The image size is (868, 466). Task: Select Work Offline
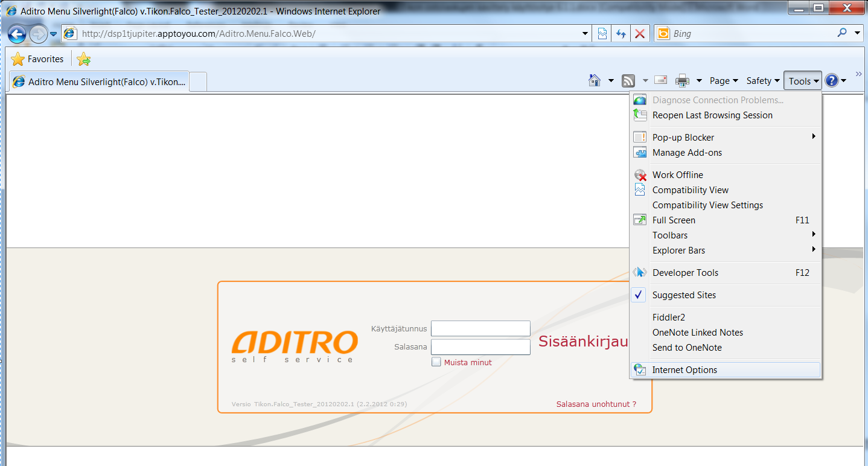click(x=726, y=175)
